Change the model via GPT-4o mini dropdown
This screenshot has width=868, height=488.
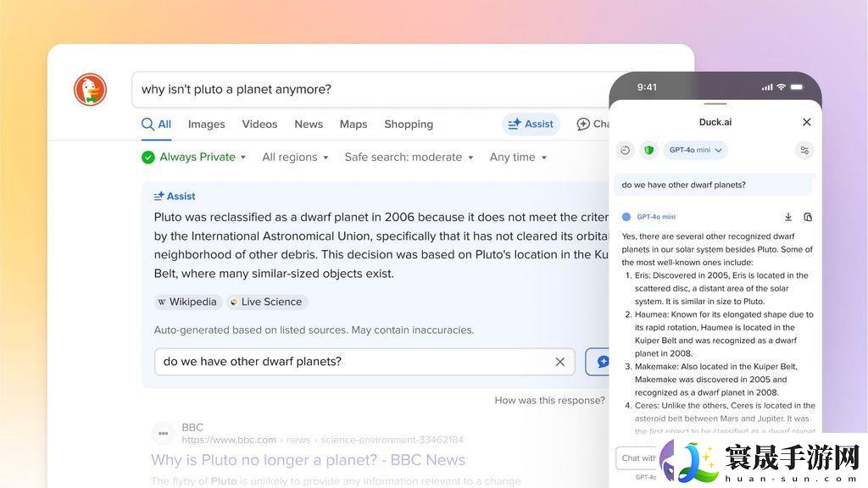click(695, 150)
